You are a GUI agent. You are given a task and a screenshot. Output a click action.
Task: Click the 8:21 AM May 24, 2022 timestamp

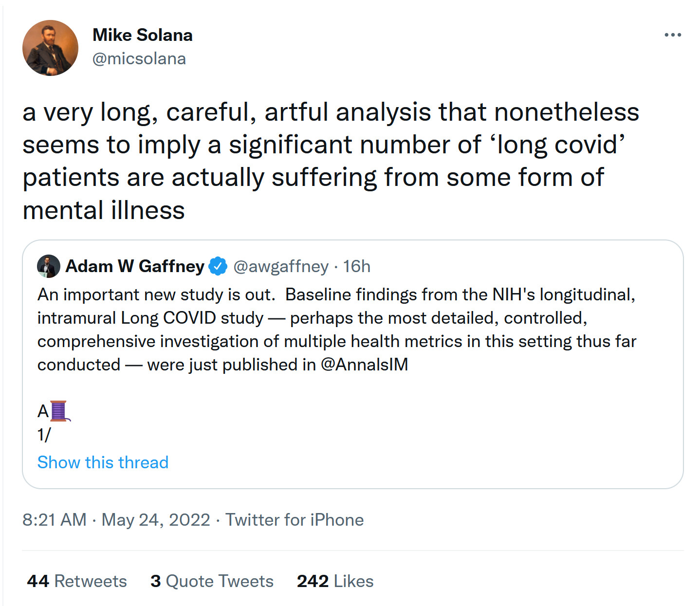116,520
